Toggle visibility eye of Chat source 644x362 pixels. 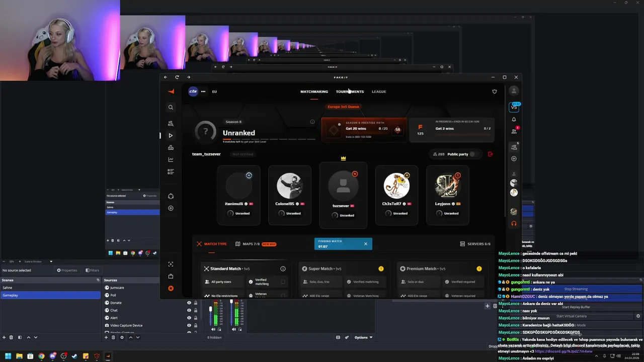click(x=189, y=310)
